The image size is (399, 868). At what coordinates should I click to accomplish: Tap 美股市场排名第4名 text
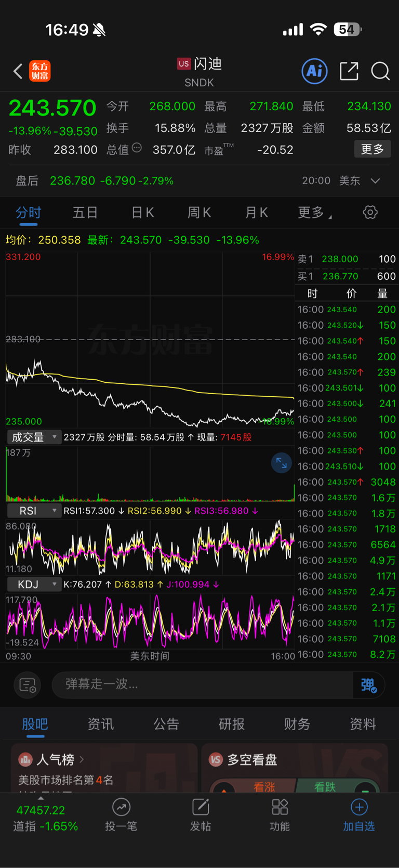pyautogui.click(x=66, y=780)
